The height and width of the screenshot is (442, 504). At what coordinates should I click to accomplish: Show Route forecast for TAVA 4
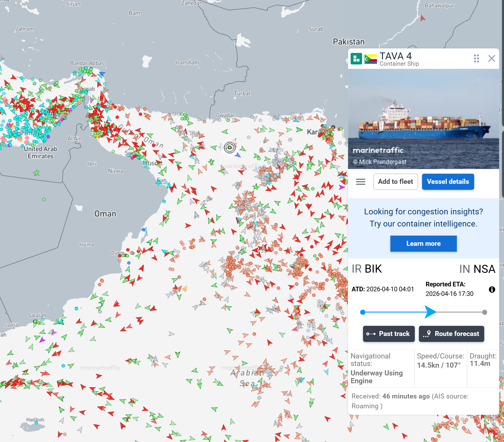[451, 334]
